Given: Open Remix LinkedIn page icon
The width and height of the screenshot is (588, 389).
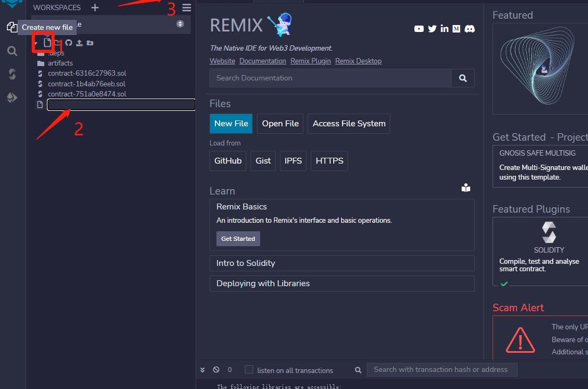Looking at the screenshot, I should click(x=445, y=29).
